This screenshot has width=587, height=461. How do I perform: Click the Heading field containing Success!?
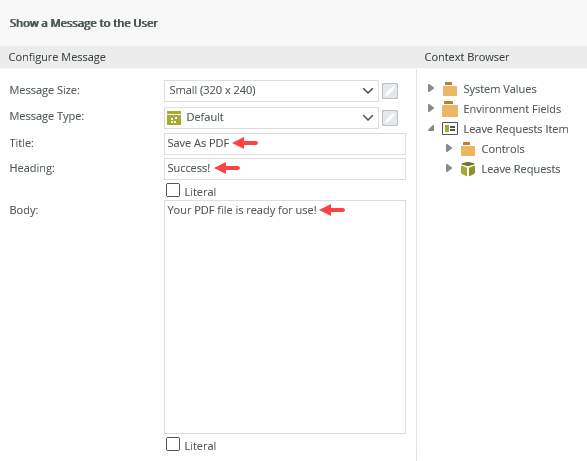[285, 169]
